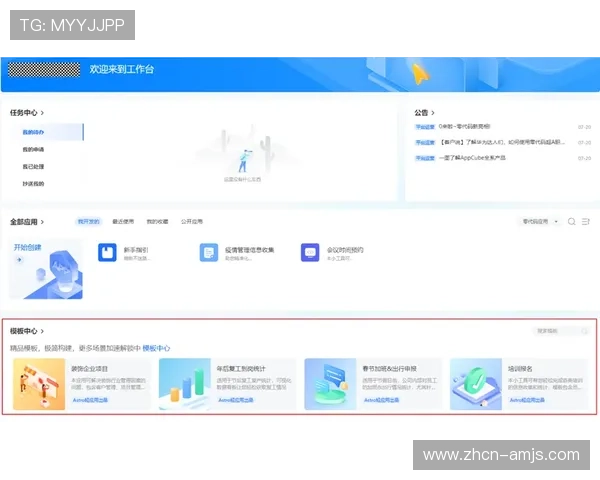This screenshot has height=480, width=600.
Task: Switch to 公开应用 apps tab
Action: [192, 222]
